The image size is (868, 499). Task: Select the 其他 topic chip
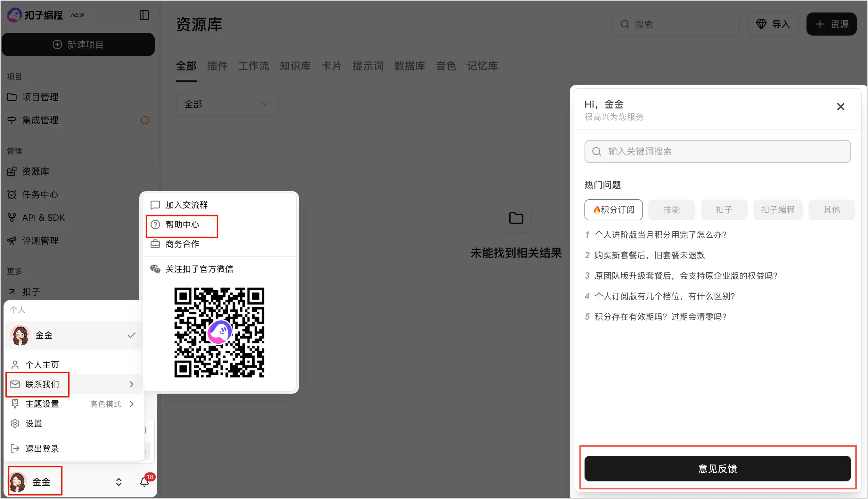tap(831, 209)
